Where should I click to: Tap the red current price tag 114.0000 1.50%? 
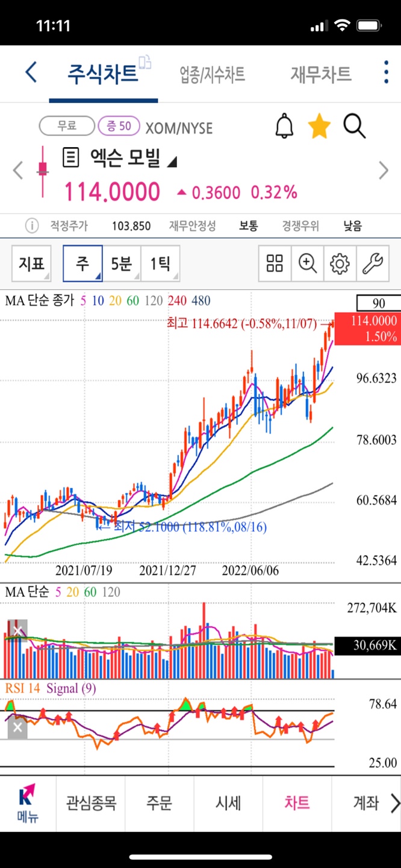367,329
